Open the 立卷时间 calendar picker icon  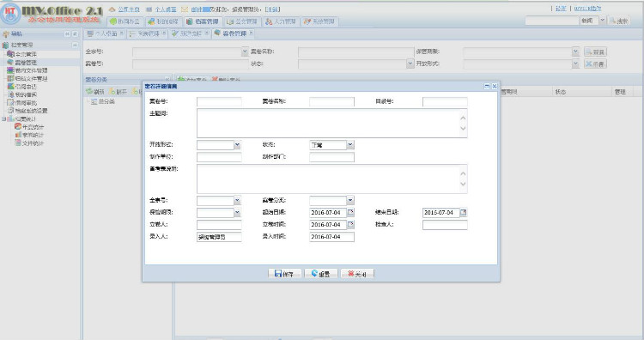(x=350, y=224)
